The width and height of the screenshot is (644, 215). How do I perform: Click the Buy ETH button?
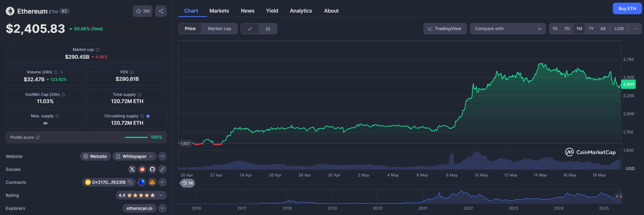[627, 9]
